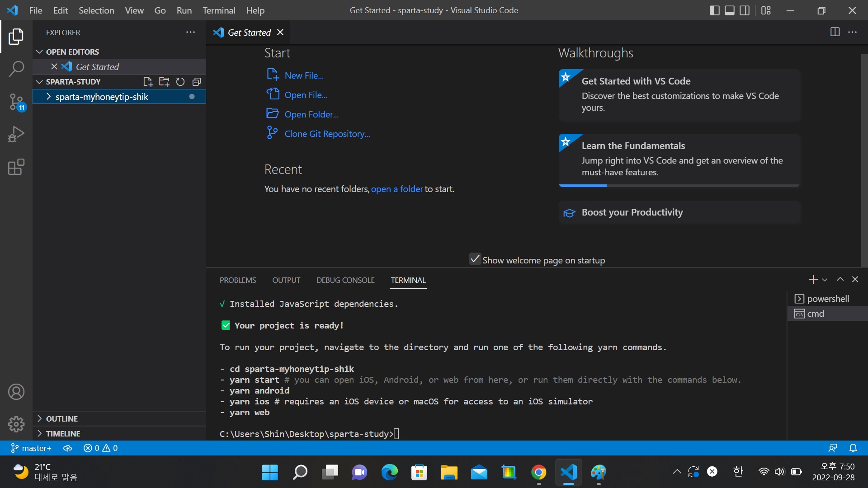This screenshot has height=488, width=868.
Task: Open Google Chrome from the taskbar
Action: click(538, 472)
